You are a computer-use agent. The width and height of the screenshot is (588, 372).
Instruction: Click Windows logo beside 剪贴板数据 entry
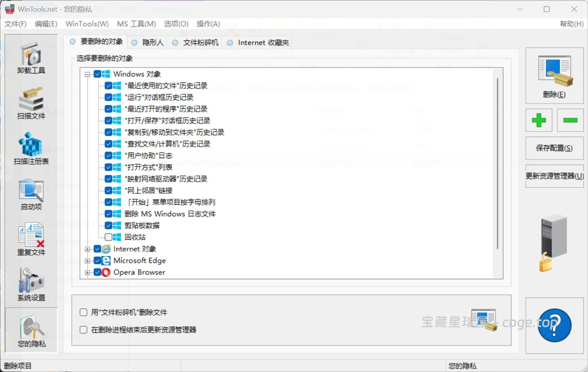[x=117, y=226]
